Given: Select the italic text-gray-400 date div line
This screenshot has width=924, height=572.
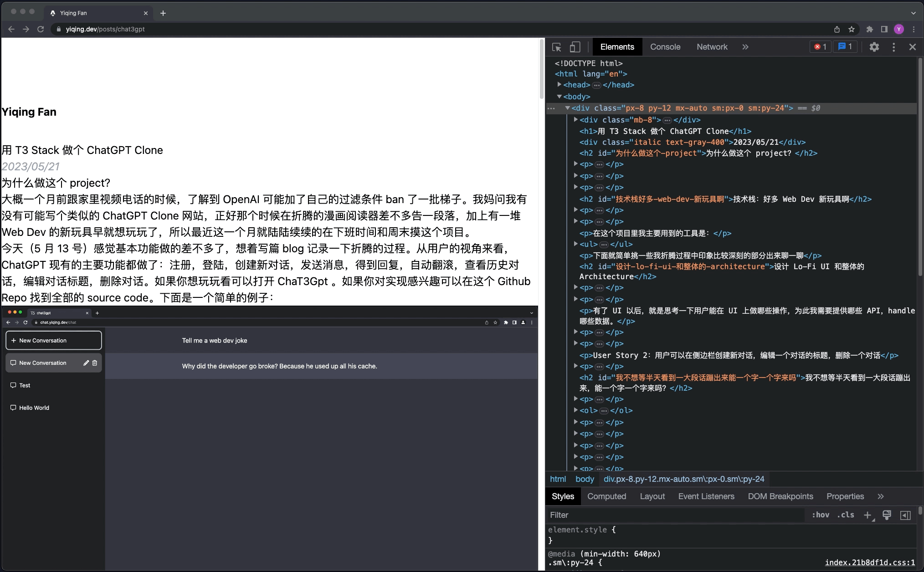Looking at the screenshot, I should pos(692,142).
